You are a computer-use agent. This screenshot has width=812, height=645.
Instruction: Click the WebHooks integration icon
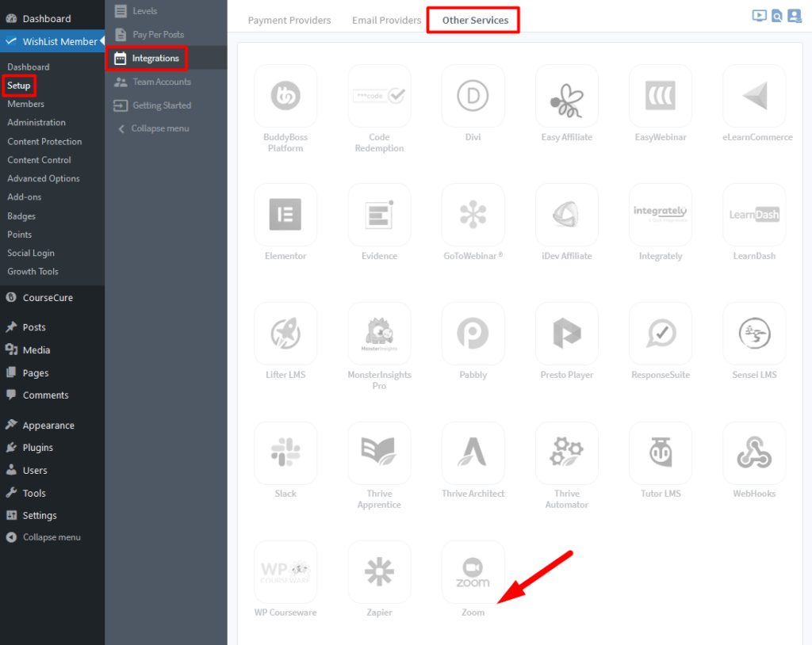[x=754, y=452]
